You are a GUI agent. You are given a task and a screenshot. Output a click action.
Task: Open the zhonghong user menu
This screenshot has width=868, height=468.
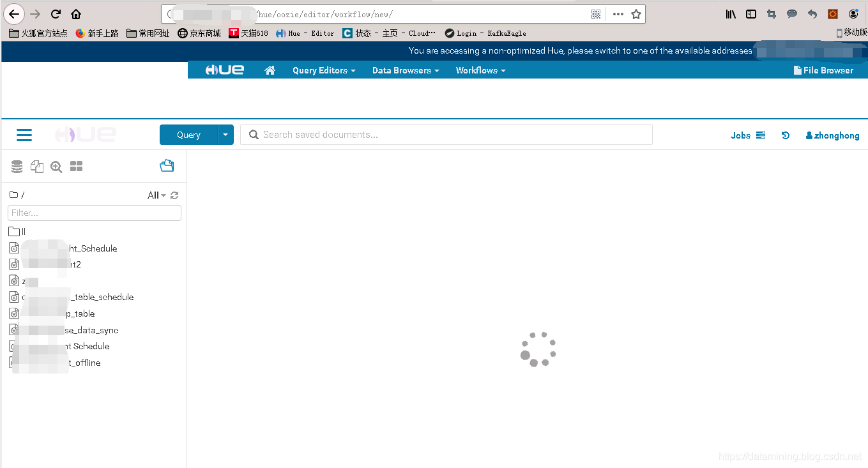(x=832, y=135)
